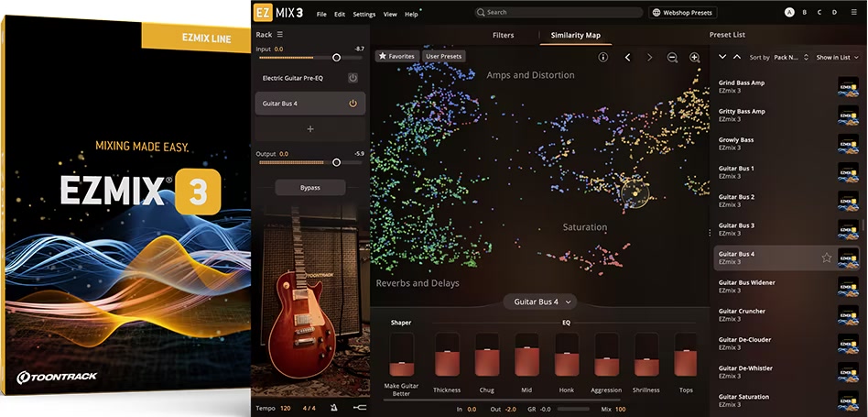Go back with the left arrow
Screen dimensions: 868x417
pyautogui.click(x=627, y=58)
